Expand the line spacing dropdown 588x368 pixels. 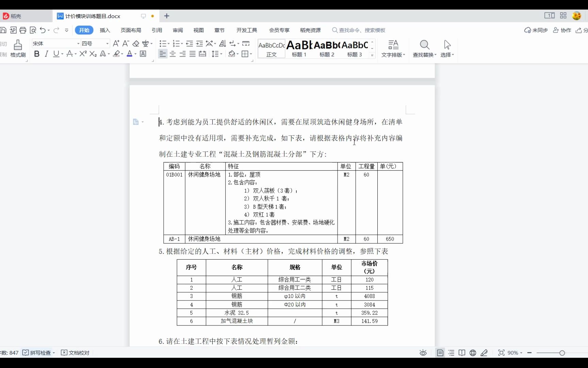tap(220, 54)
